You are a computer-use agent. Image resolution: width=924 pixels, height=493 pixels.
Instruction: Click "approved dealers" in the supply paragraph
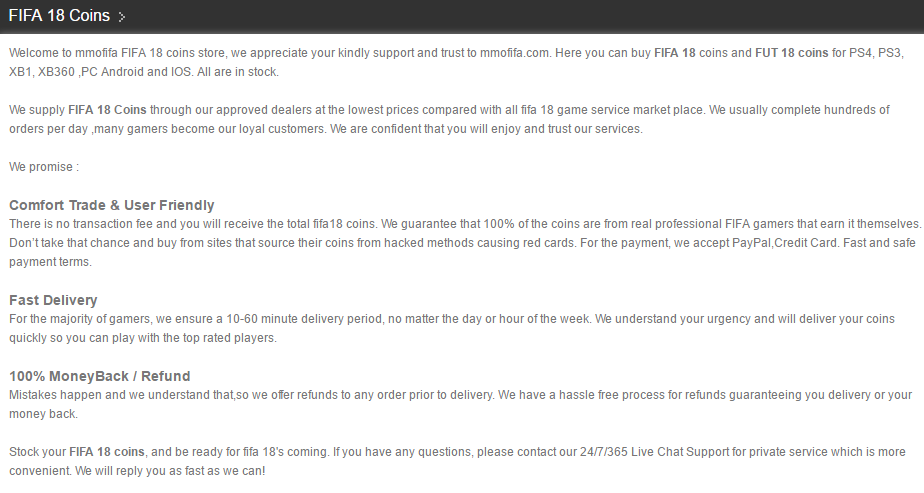(x=263, y=110)
